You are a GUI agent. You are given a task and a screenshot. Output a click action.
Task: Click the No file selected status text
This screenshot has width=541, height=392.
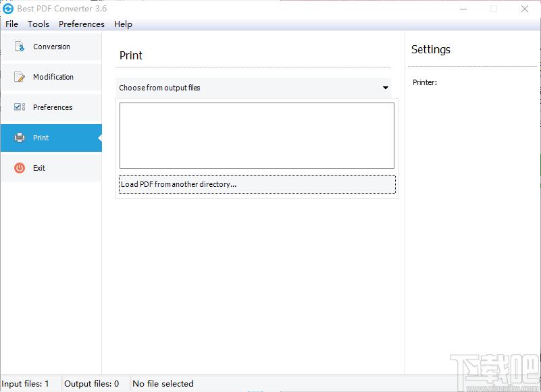pos(163,384)
